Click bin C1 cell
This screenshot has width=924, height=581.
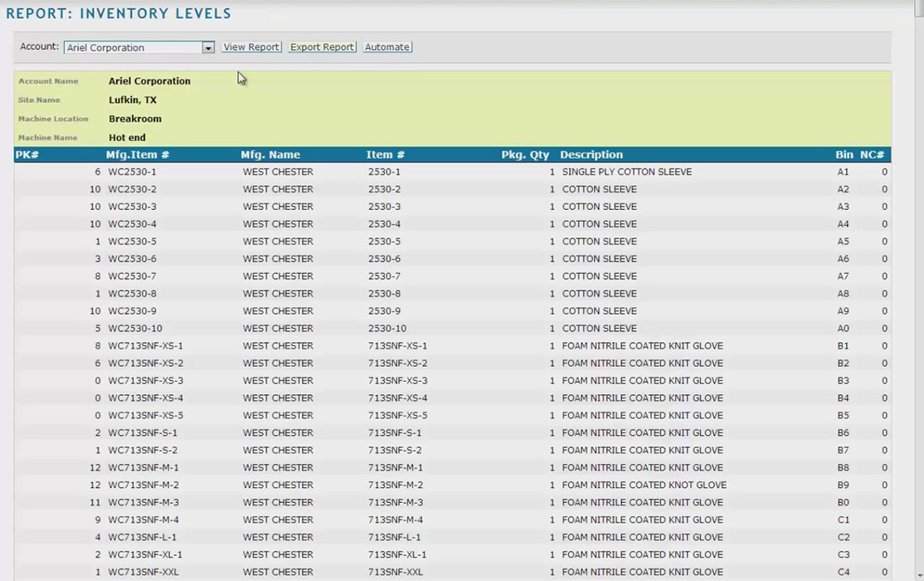(x=844, y=520)
